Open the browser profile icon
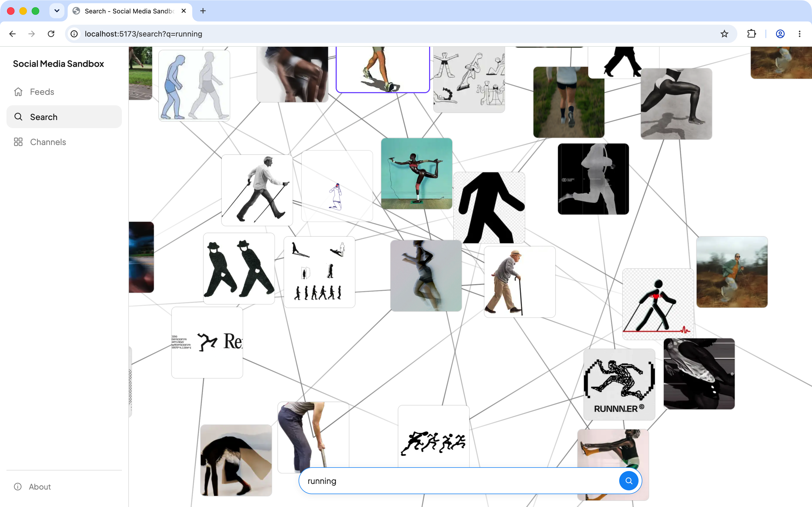The width and height of the screenshot is (812, 507). click(780, 34)
